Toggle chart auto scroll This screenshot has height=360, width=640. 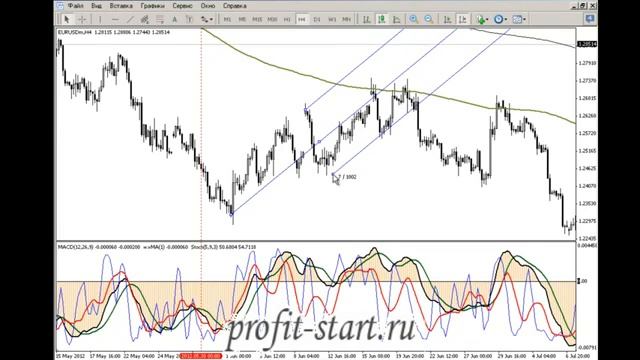(x=447, y=19)
